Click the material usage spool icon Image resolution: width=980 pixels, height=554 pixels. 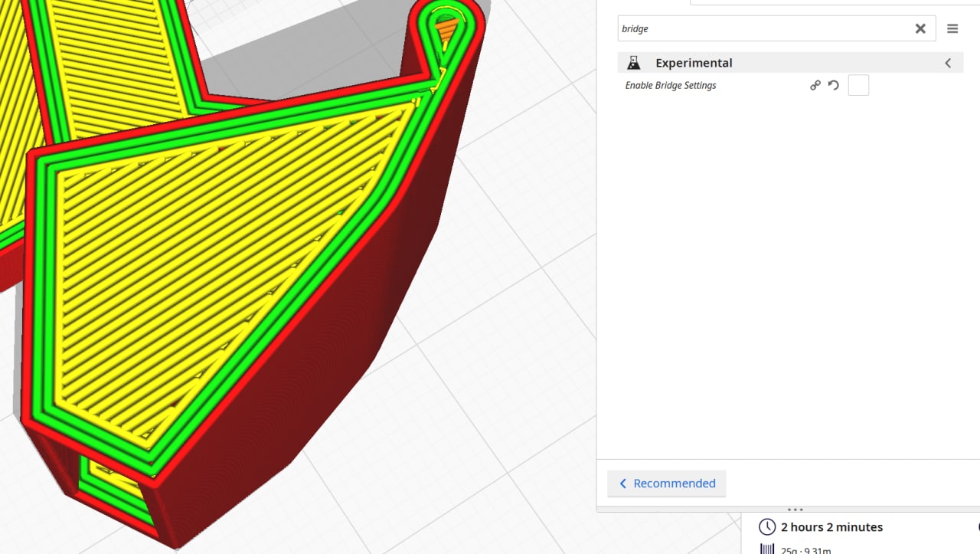point(766,549)
